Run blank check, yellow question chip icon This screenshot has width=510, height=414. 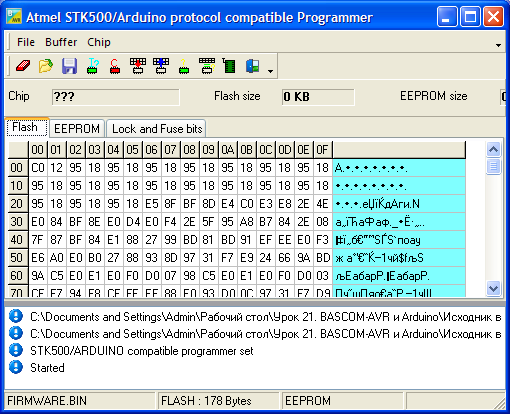coord(184,66)
